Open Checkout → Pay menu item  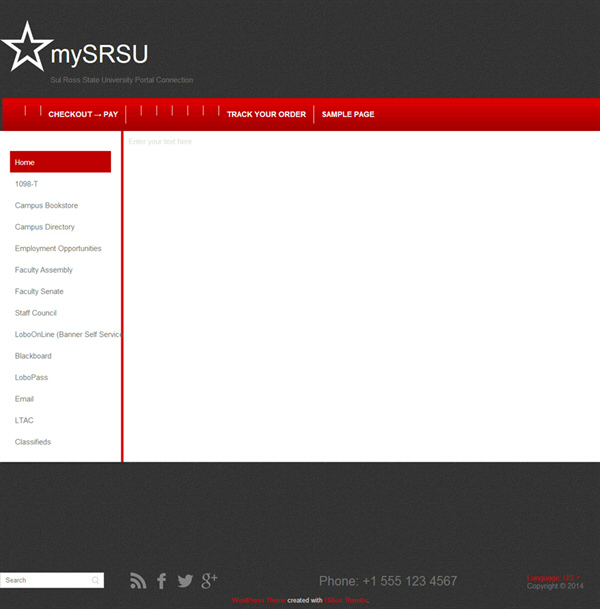[x=83, y=115]
